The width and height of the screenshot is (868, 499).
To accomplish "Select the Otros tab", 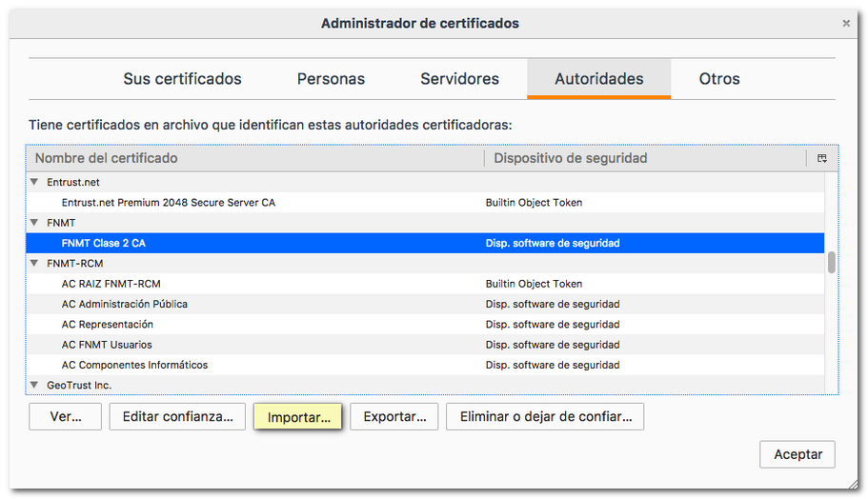I will (x=718, y=79).
